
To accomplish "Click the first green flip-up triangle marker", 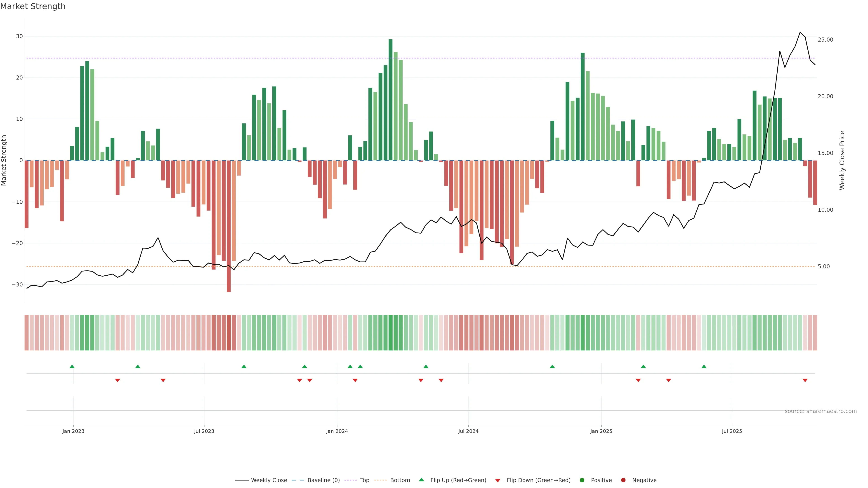I will click(x=72, y=366).
